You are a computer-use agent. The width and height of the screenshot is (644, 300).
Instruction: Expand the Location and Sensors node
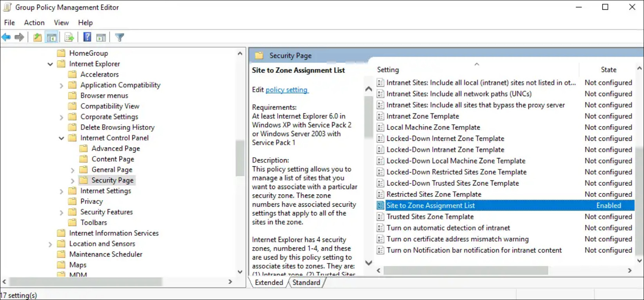click(x=50, y=244)
